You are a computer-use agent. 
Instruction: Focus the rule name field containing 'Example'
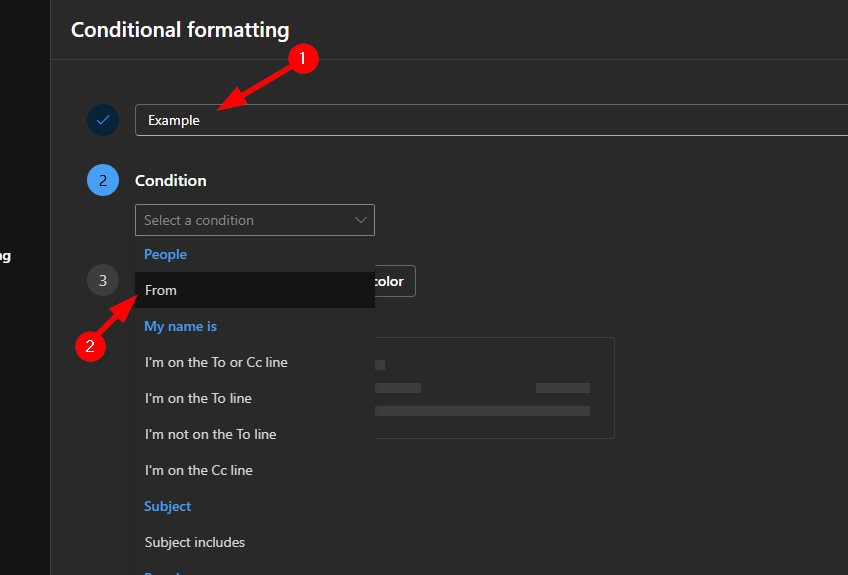point(490,120)
